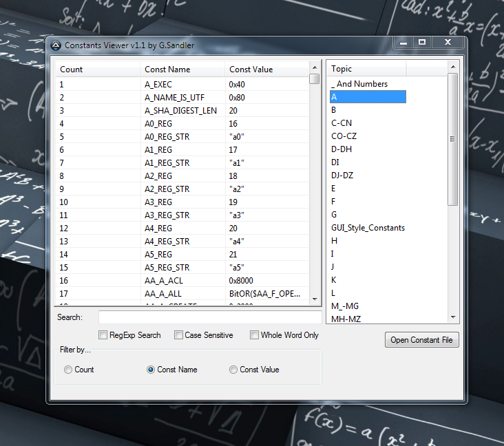Screen dimensions: 504x446
Task: Type in the Search input field
Action: [x=209, y=317]
